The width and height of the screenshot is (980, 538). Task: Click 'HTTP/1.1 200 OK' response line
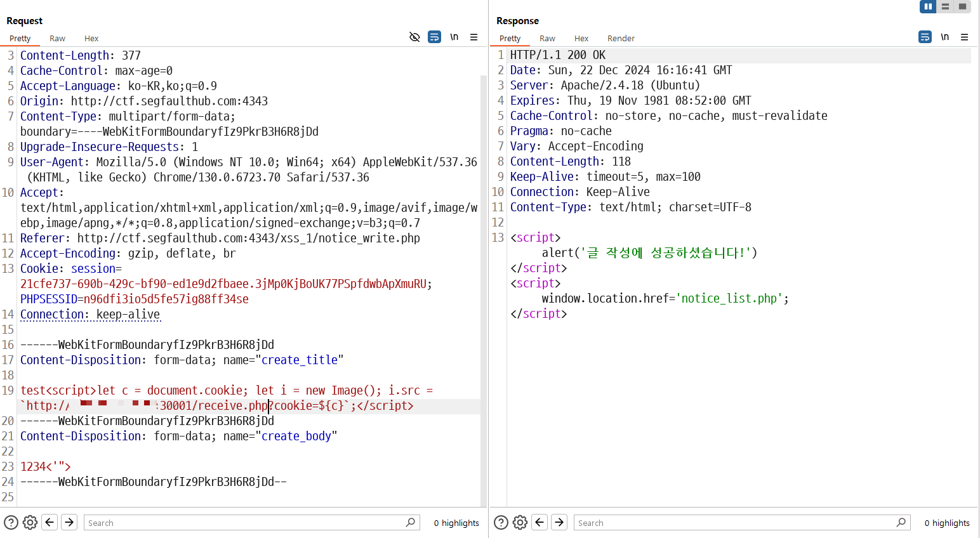558,55
